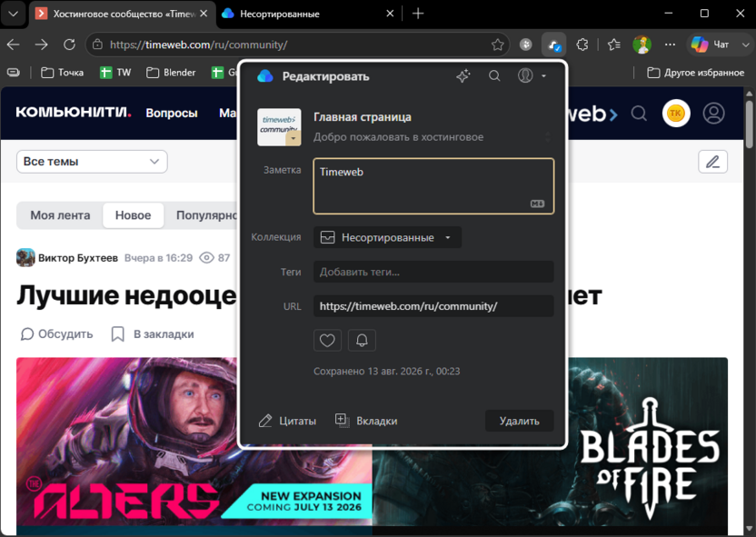Open the site search magnifier icon
This screenshot has width=756, height=537.
coord(639,114)
